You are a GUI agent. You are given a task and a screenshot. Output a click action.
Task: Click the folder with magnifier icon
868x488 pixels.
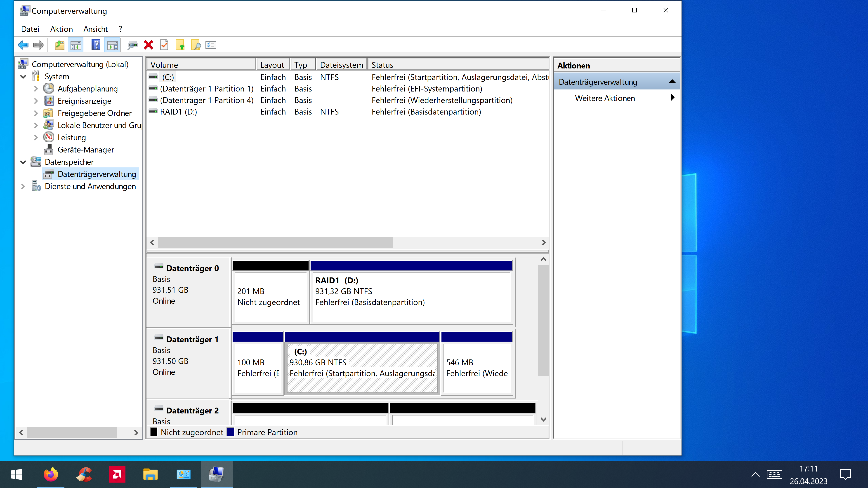pos(196,45)
